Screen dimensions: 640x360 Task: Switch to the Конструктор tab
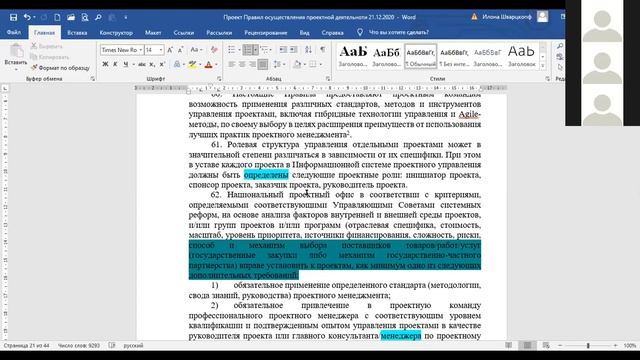coord(116,32)
